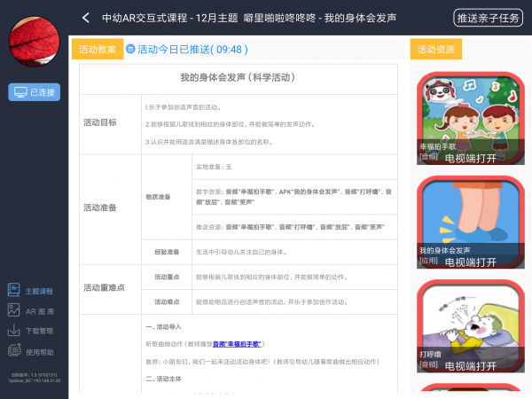The image size is (532, 399).
Task: Open 打呼噜 audio resource thumbnail
Action: [471, 326]
